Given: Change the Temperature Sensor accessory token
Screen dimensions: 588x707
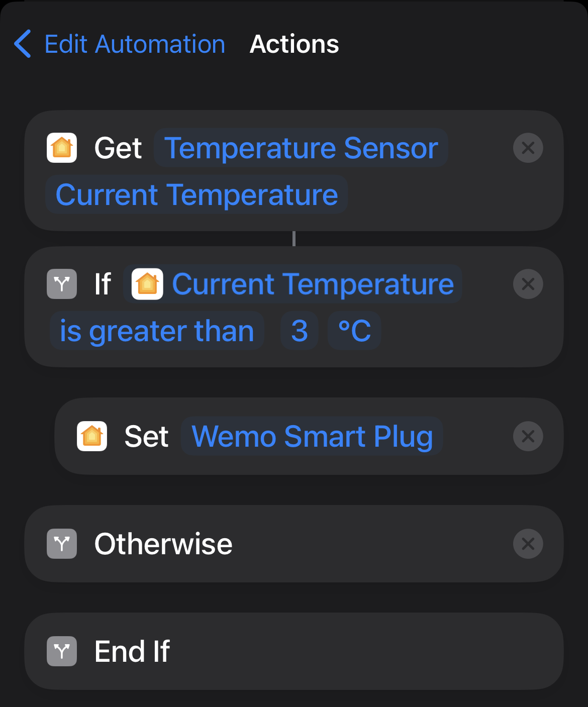Looking at the screenshot, I should point(301,148).
